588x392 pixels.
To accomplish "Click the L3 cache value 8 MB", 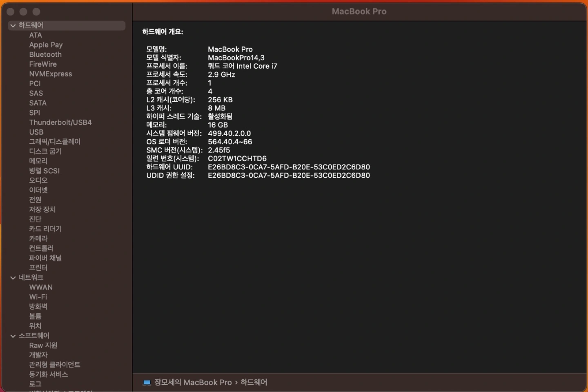I will click(x=216, y=108).
